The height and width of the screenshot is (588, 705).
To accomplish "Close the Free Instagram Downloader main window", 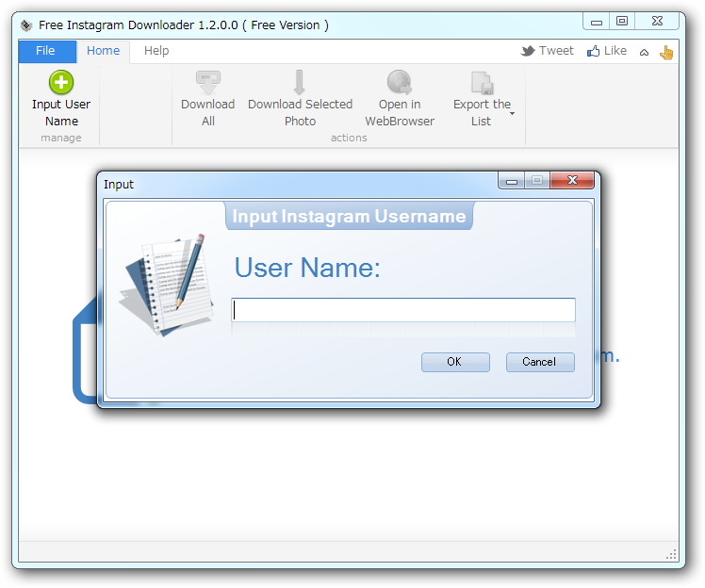I will [x=657, y=22].
